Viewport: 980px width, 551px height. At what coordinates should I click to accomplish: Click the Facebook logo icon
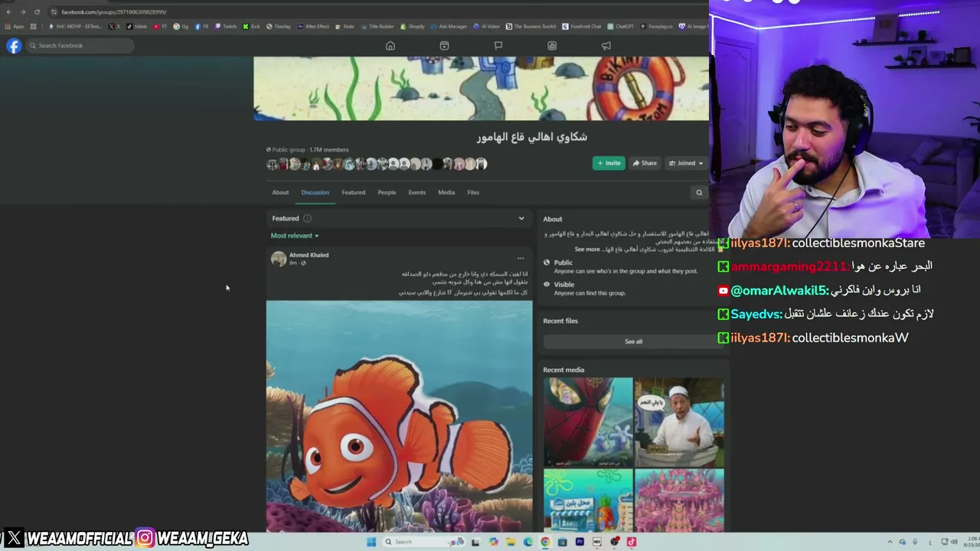click(14, 46)
